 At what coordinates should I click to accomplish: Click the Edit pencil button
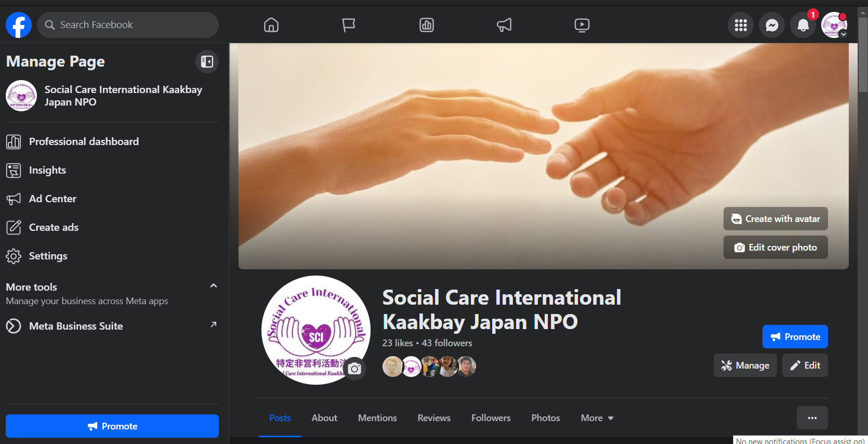[x=805, y=365]
